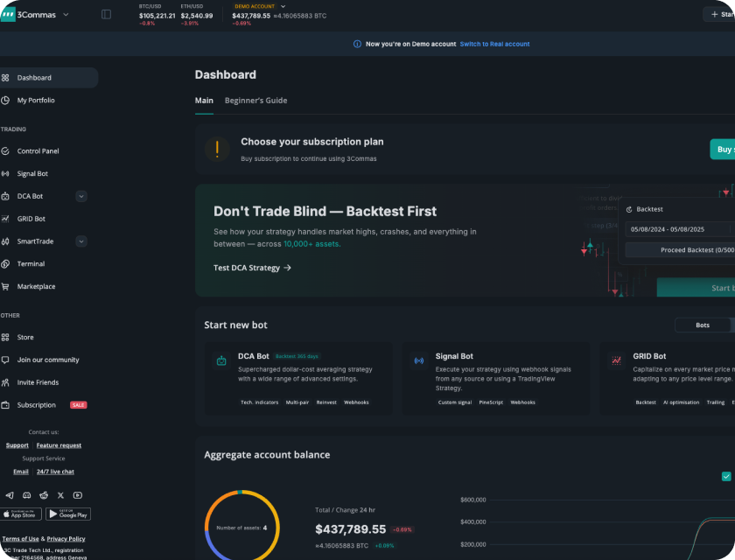This screenshot has width=735, height=560.
Task: Select the Main dashboard tab
Action: [204, 101]
